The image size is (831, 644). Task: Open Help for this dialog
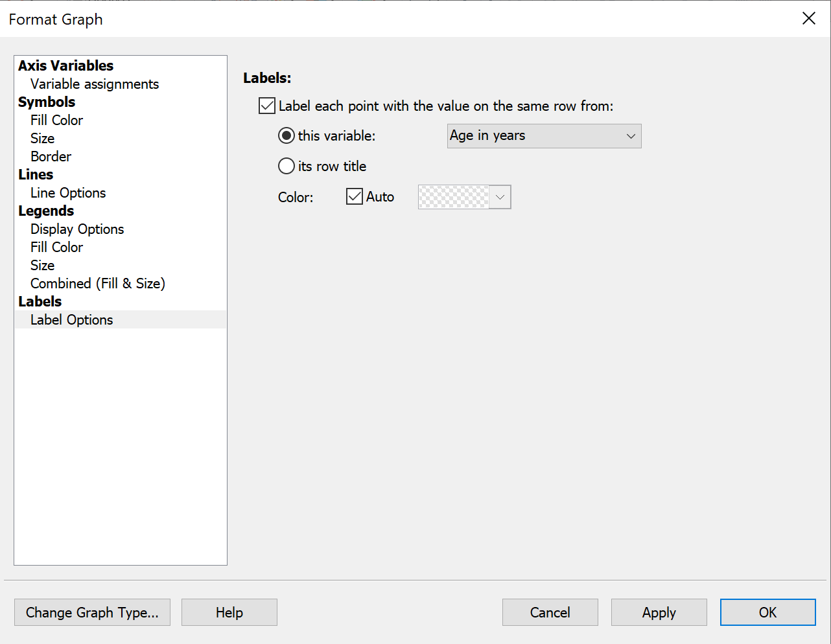click(x=229, y=612)
